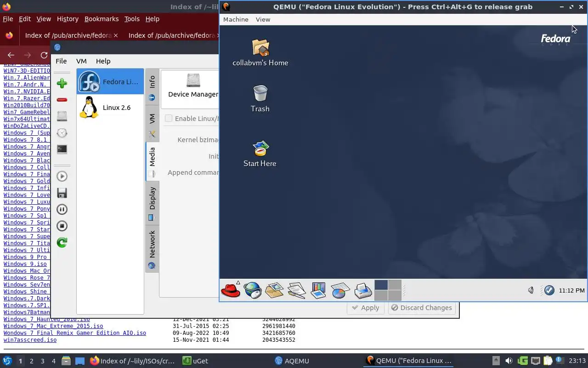Click the green plus add VM icon in AQEMU

click(62, 83)
